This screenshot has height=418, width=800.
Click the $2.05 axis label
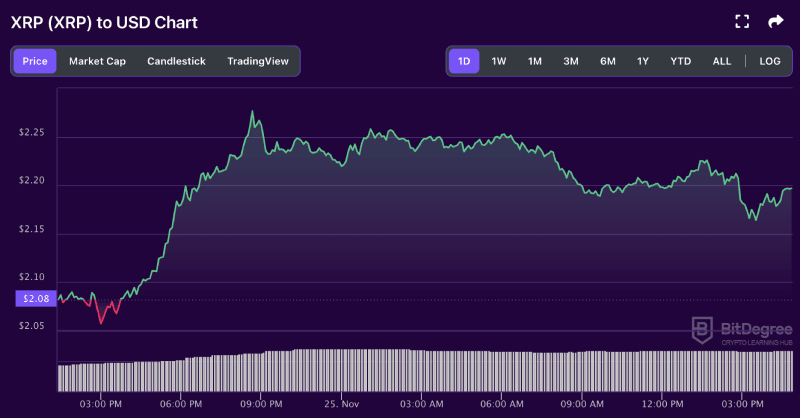click(32, 326)
